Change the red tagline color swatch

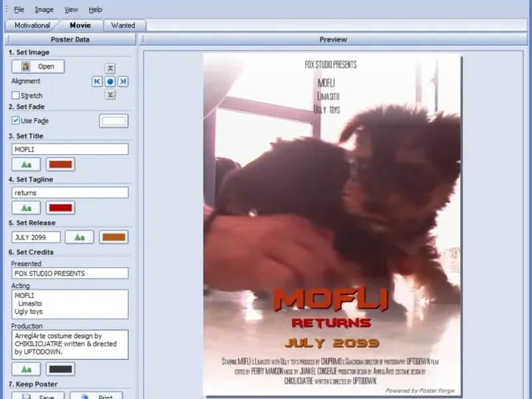61,208
